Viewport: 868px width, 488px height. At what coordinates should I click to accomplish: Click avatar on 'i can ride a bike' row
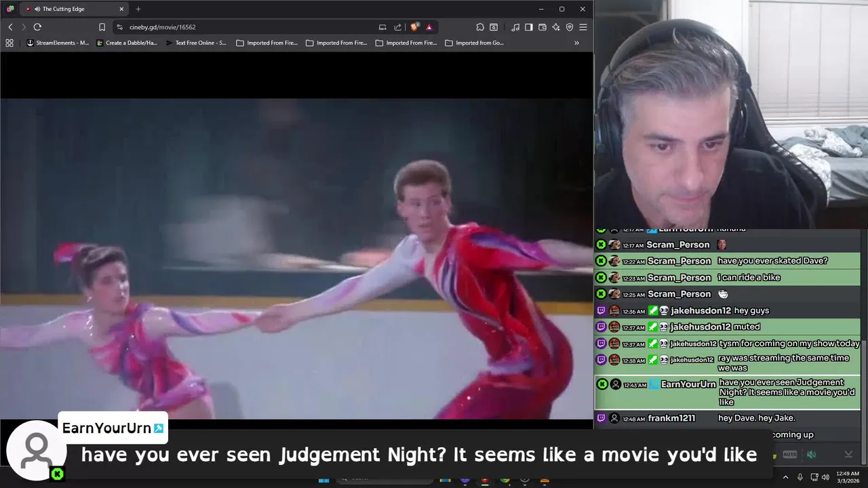point(614,277)
